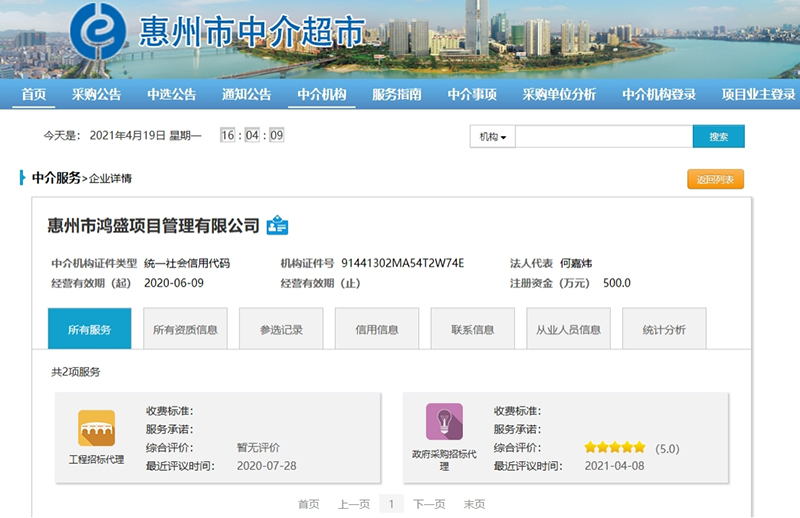This screenshot has width=800, height=518.
Task: Click the ID card icon beside company name
Action: click(x=277, y=226)
